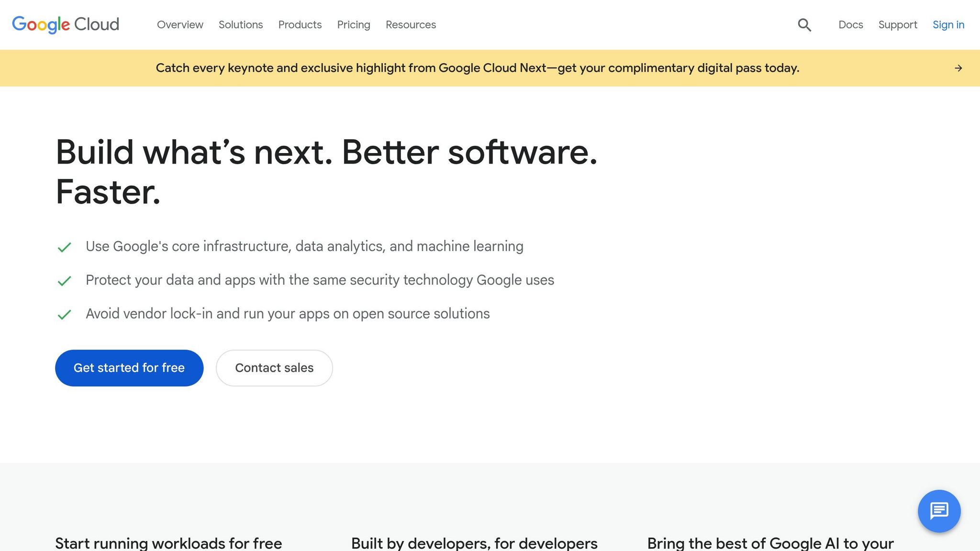980x551 pixels.
Task: Open the Docs link
Action: pos(851,25)
